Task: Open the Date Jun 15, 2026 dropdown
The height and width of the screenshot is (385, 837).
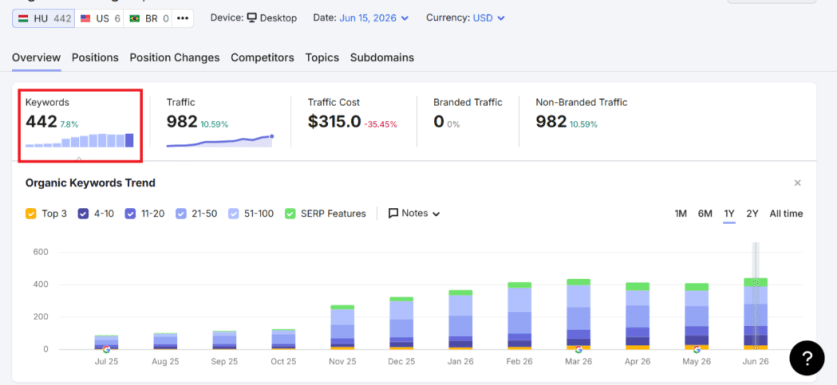Action: [374, 18]
